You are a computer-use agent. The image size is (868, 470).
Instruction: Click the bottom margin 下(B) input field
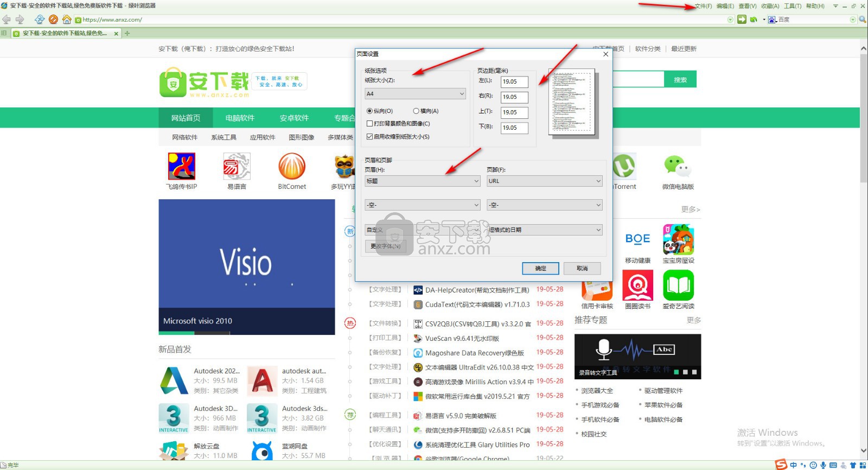(x=514, y=128)
